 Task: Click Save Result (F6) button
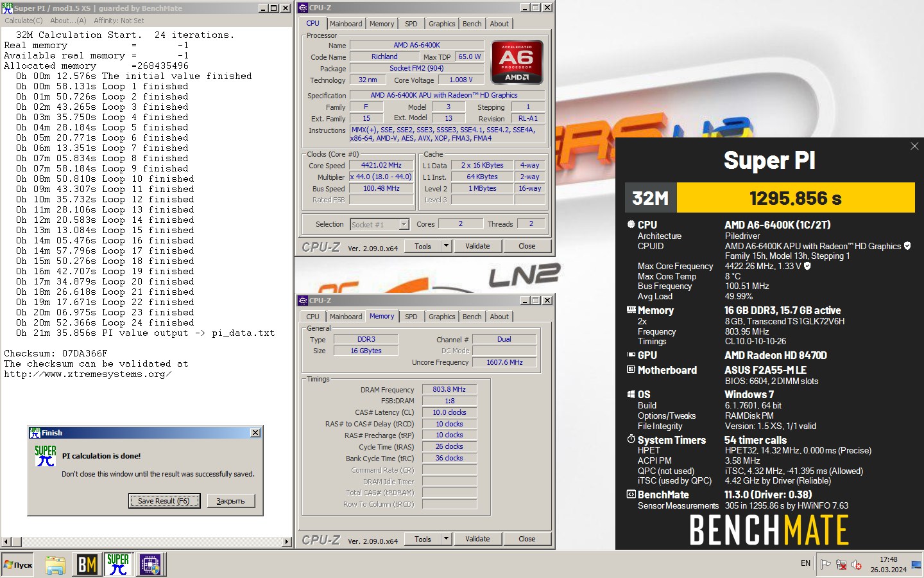tap(164, 501)
